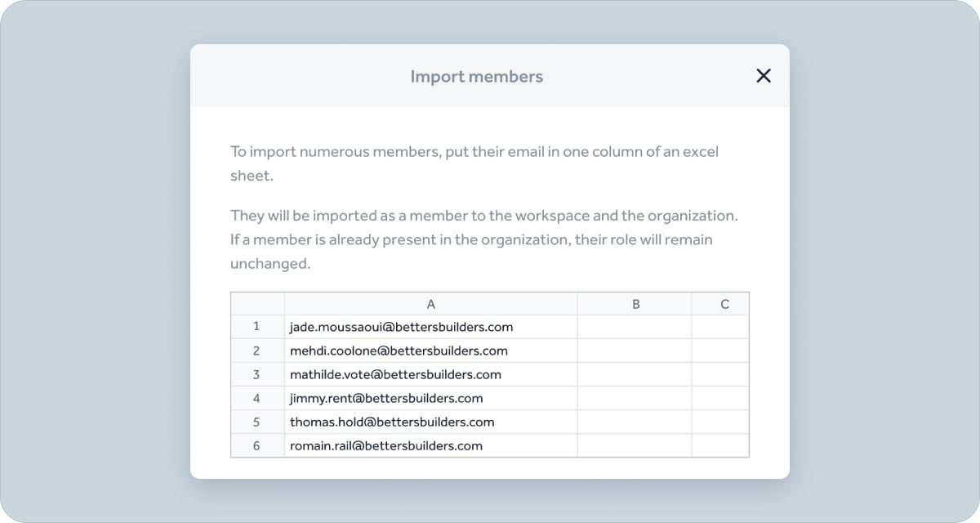
Task: Select empty cell B4 beside jimmy.rent
Action: 635,398
